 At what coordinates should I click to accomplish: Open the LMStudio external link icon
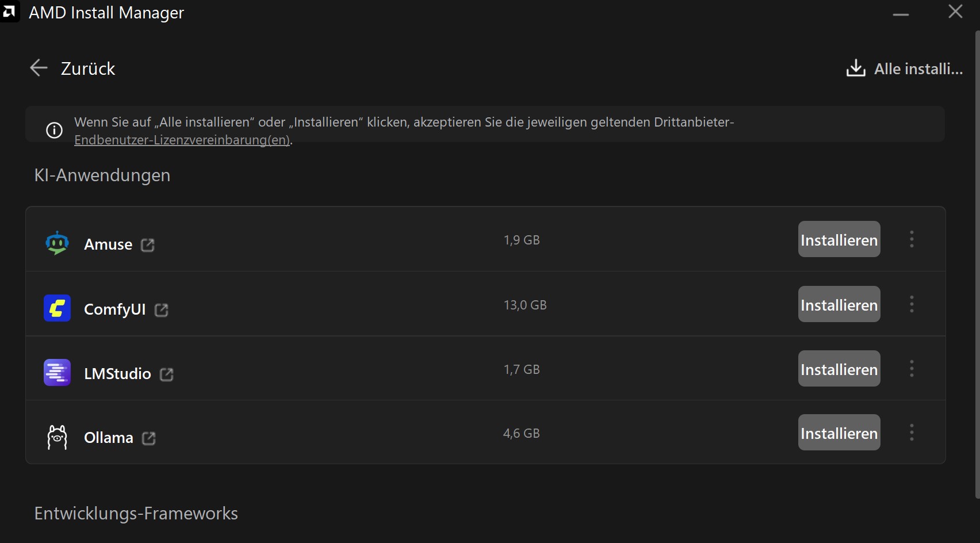point(167,374)
